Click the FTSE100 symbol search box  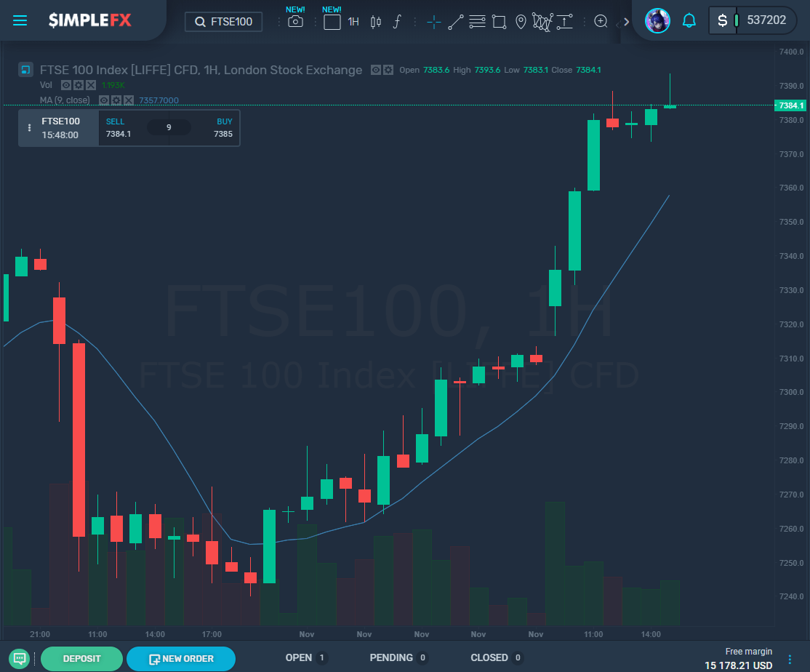point(223,22)
